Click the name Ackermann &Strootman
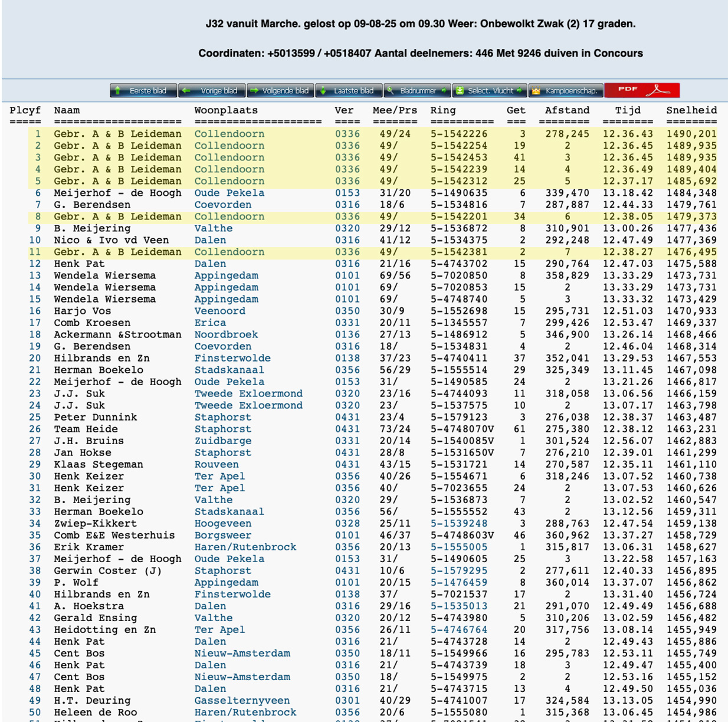 click(x=118, y=334)
